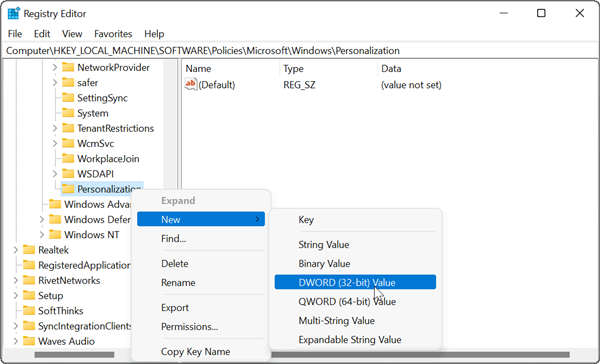
Task: Click the registry path address bar
Action: tap(300, 51)
